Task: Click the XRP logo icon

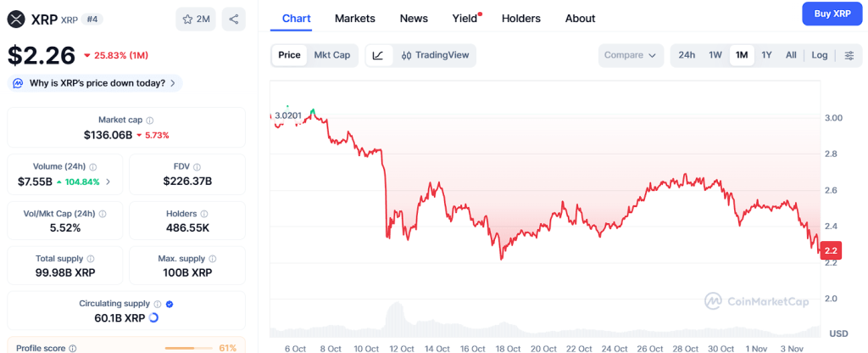Action: [x=16, y=19]
